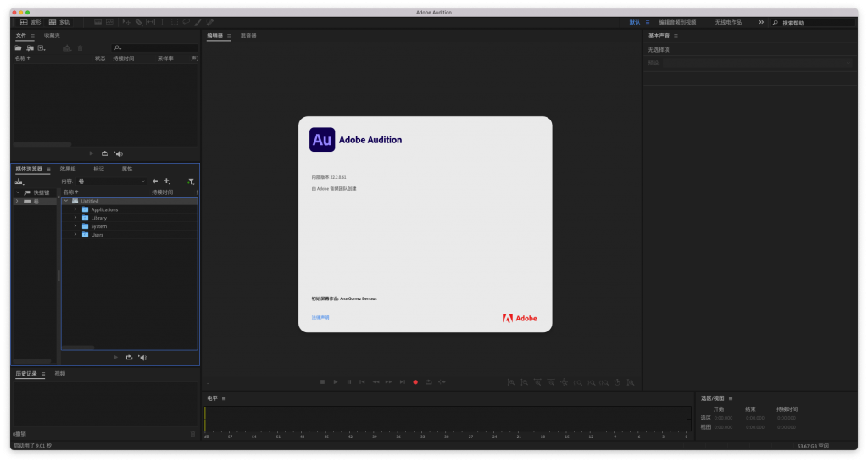868x462 pixels.
Task: Select the Spot Healing Brush tool
Action: [210, 22]
